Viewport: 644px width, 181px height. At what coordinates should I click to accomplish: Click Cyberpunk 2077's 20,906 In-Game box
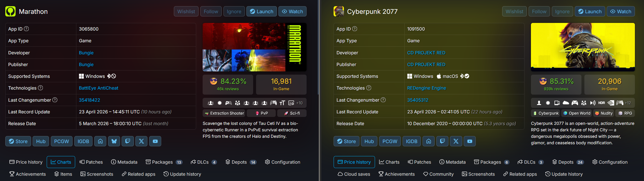tap(610, 84)
